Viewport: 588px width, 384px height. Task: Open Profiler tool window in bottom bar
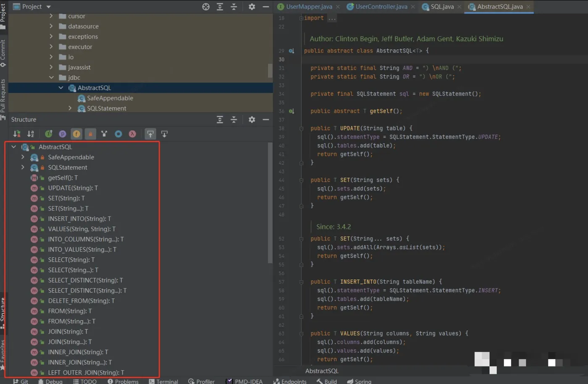tap(202, 381)
